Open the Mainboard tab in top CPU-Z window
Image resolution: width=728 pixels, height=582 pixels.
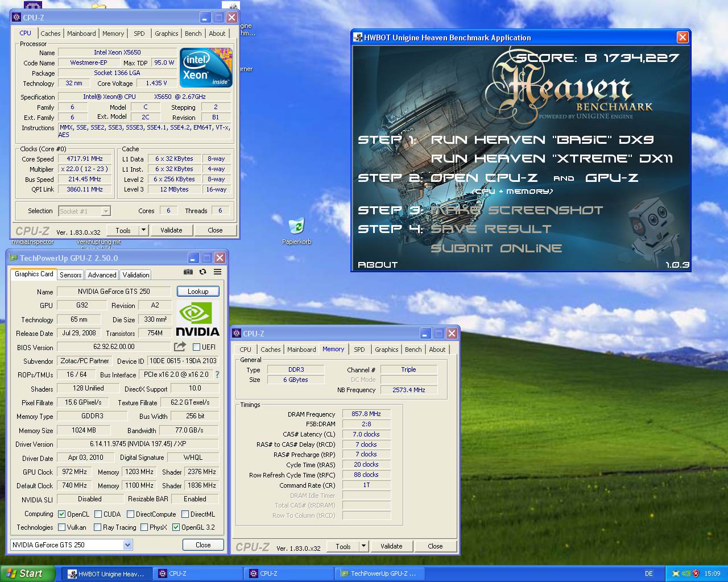(x=81, y=34)
